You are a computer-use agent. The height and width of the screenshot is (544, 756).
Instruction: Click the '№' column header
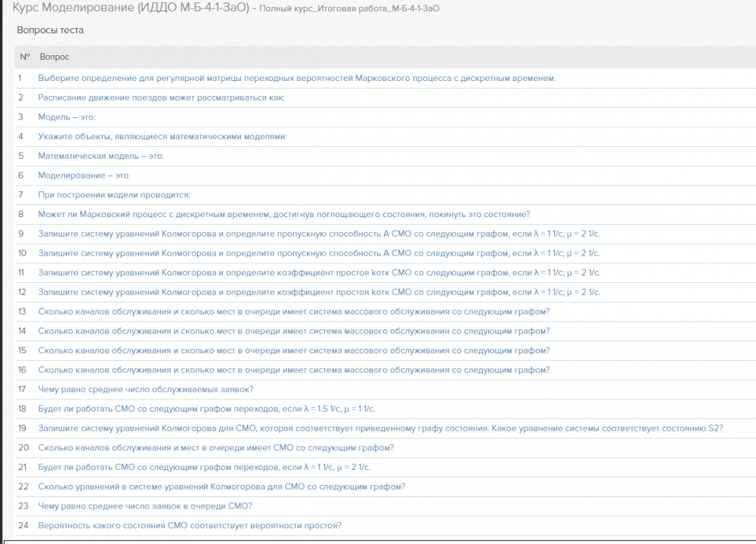(25, 57)
